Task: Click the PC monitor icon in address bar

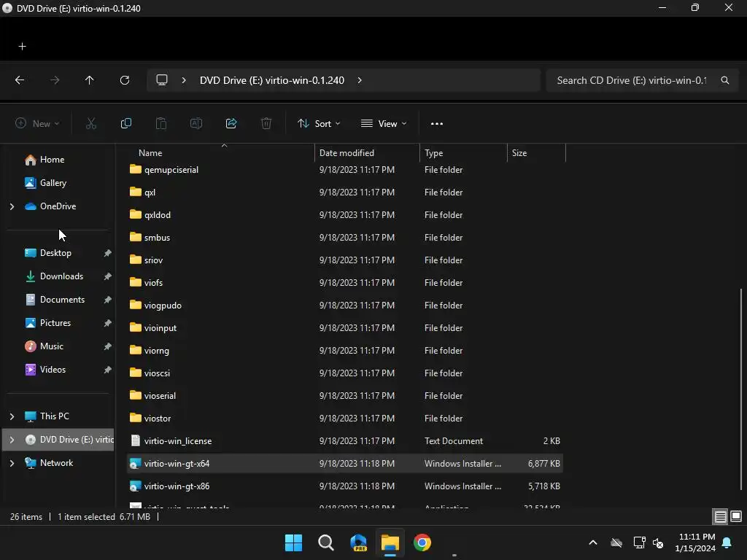Action: [x=162, y=80]
